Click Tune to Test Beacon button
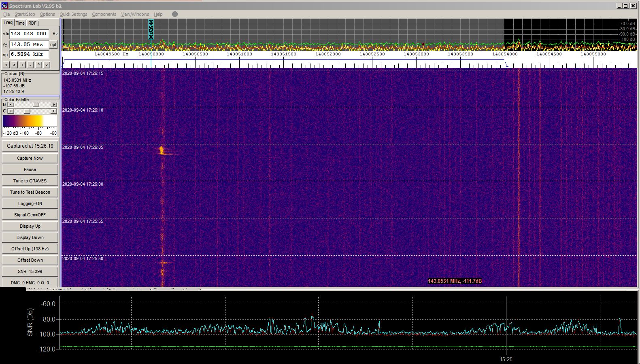Screen dimensions: 640x364 (x=30, y=192)
